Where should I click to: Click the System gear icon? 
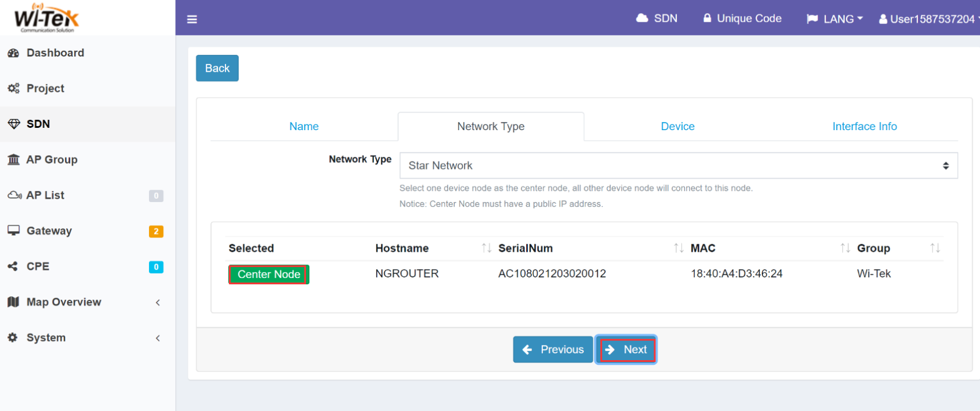13,337
